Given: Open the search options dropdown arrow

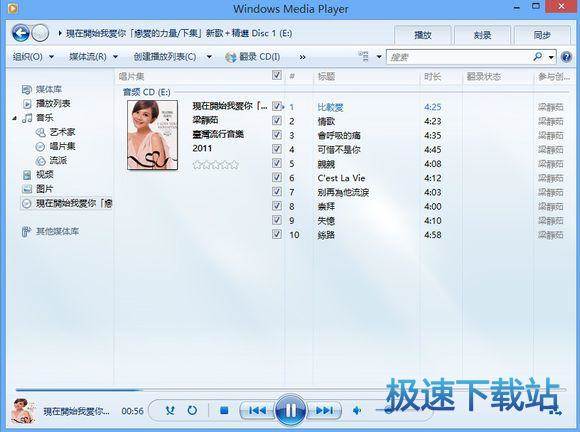Looking at the screenshot, I should [552, 57].
